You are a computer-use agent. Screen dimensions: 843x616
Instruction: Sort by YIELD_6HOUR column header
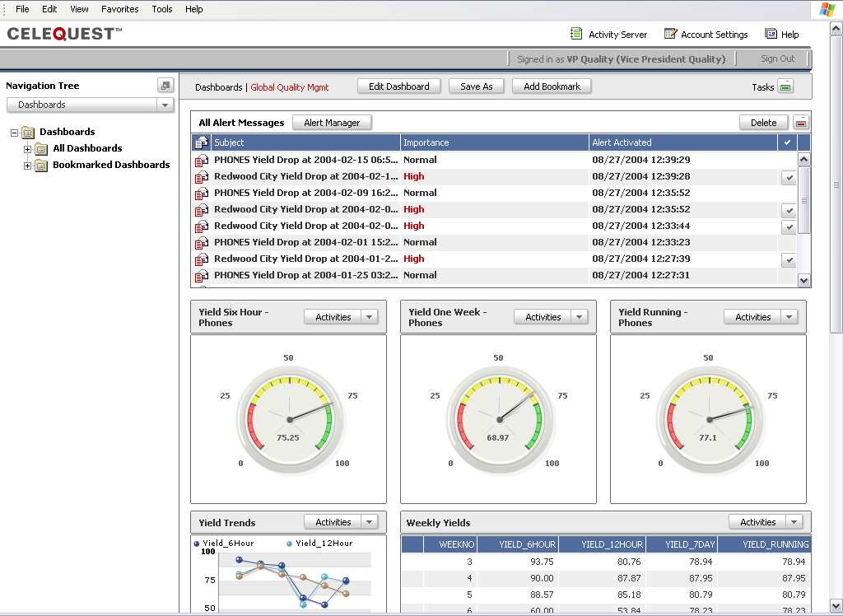point(518,544)
